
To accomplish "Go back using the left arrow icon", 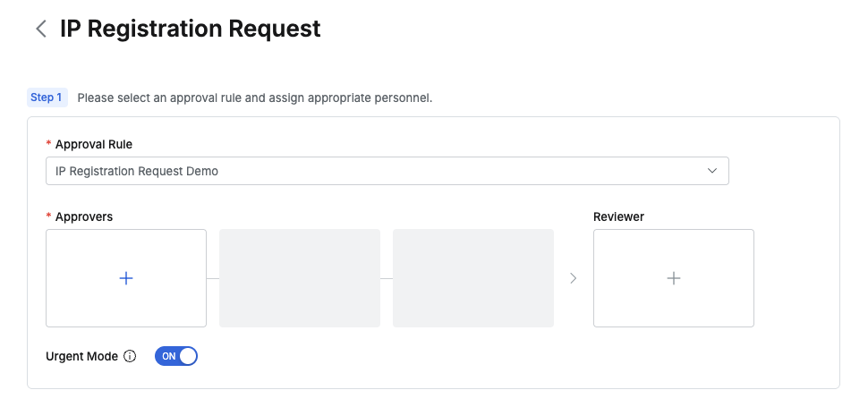I will click(40, 29).
